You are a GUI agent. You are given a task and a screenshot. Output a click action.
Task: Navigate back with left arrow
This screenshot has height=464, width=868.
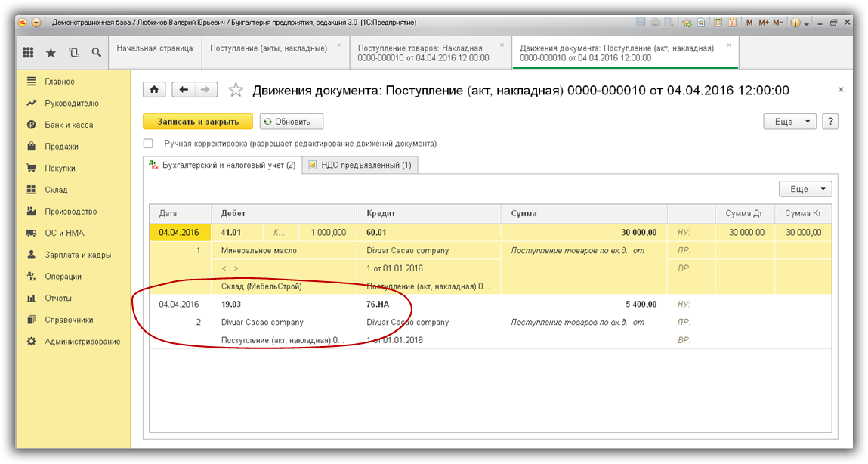(x=184, y=90)
